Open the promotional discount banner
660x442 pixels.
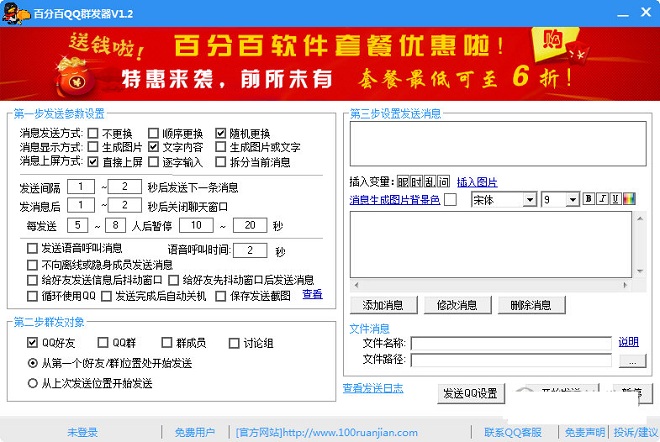[x=330, y=64]
